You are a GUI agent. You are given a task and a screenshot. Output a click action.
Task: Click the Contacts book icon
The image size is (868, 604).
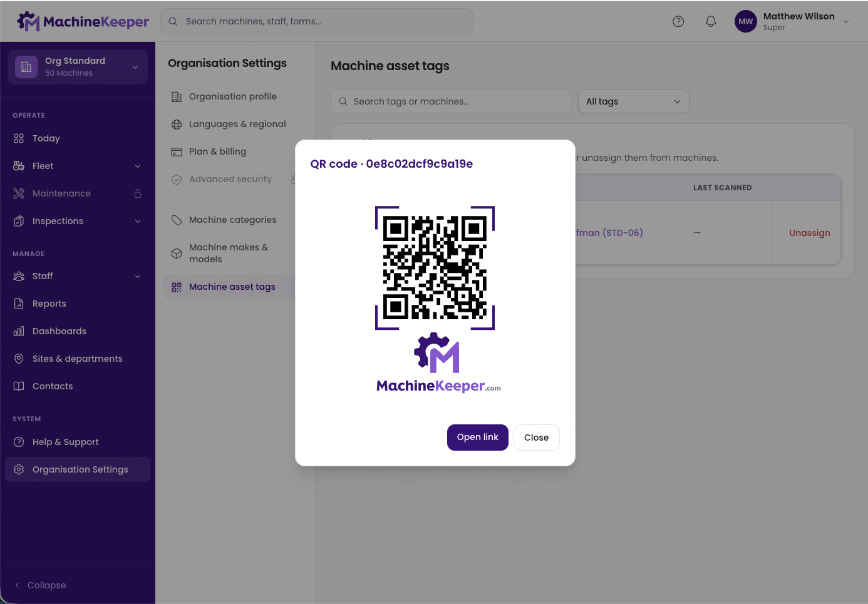[x=19, y=386]
